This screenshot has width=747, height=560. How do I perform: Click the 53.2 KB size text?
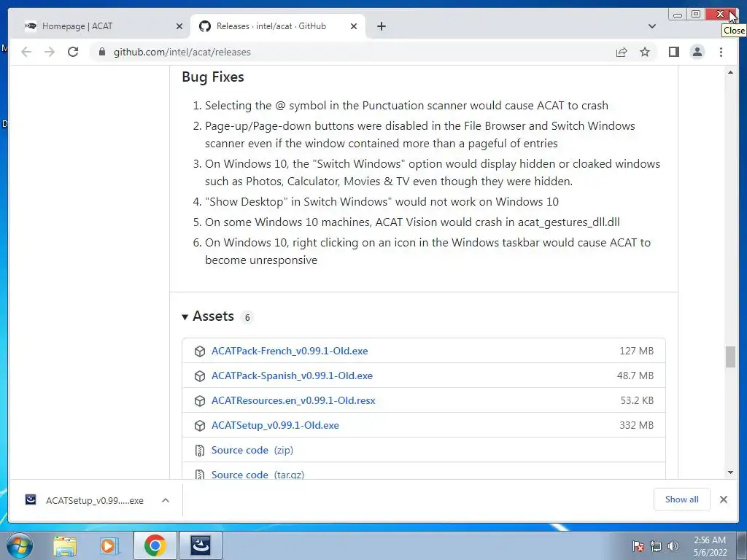coord(637,400)
